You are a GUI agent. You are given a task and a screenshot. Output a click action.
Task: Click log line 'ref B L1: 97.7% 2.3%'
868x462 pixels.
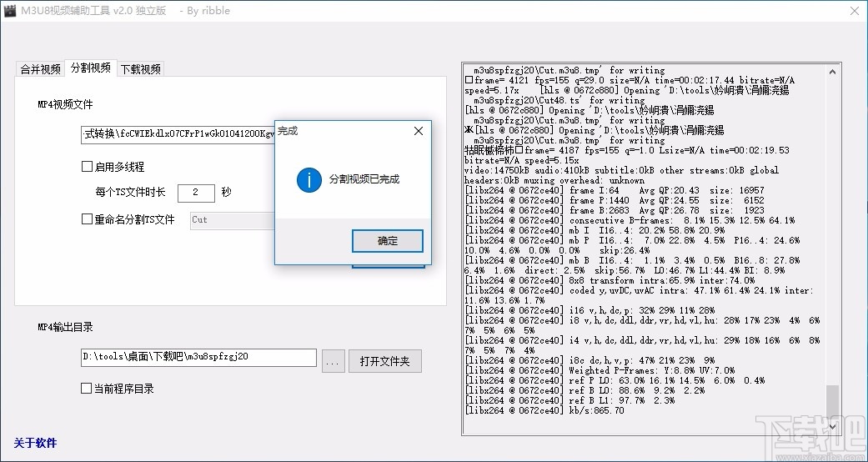pyautogui.click(x=570, y=400)
